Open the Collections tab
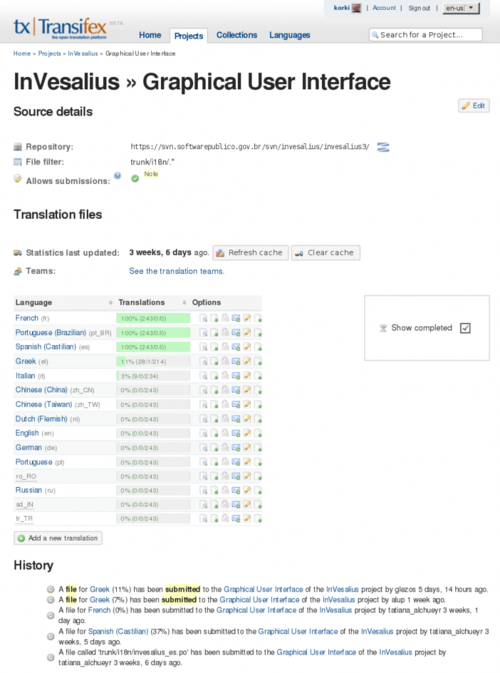 coord(236,35)
